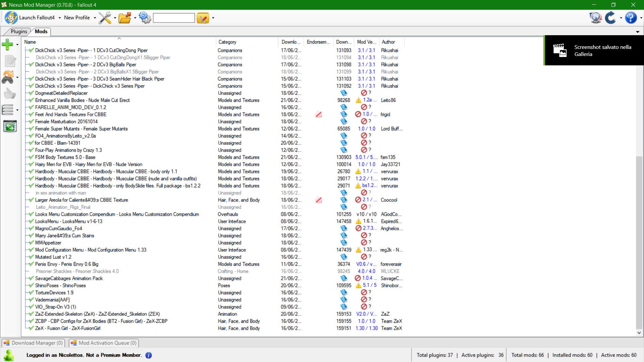Click the yellow icon with red X
Viewport: 644px width, 362px height.
pyautogui.click(x=203, y=18)
